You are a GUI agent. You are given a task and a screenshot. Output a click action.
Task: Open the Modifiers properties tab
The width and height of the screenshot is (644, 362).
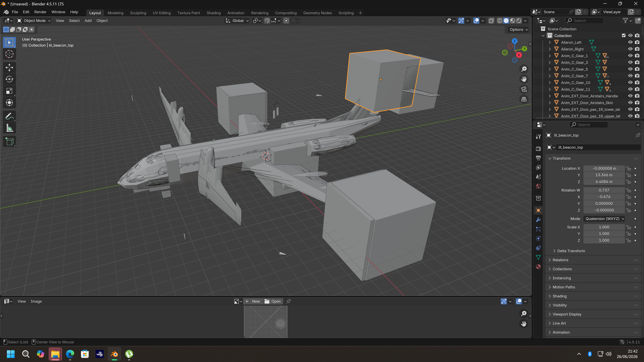tap(538, 220)
